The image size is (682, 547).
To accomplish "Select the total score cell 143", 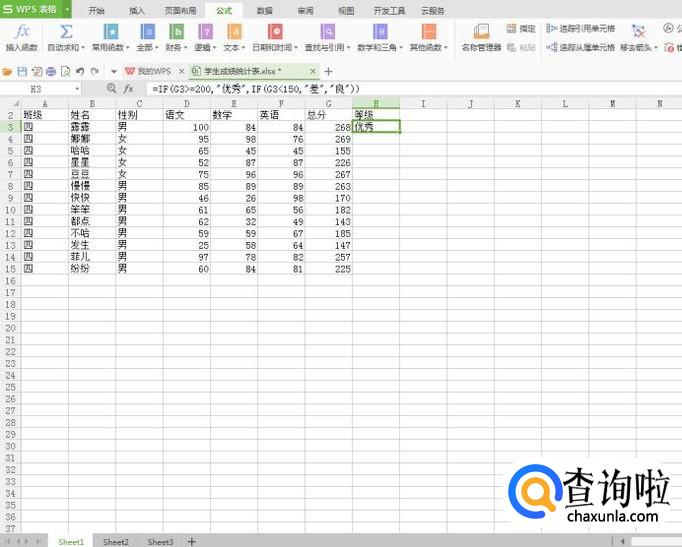I will click(328, 222).
